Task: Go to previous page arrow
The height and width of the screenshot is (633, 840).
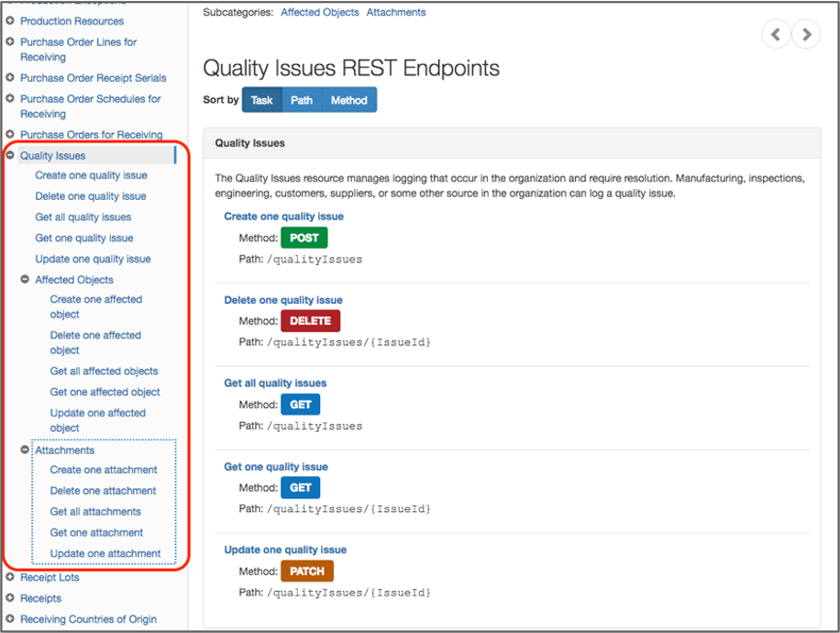Action: (x=776, y=35)
